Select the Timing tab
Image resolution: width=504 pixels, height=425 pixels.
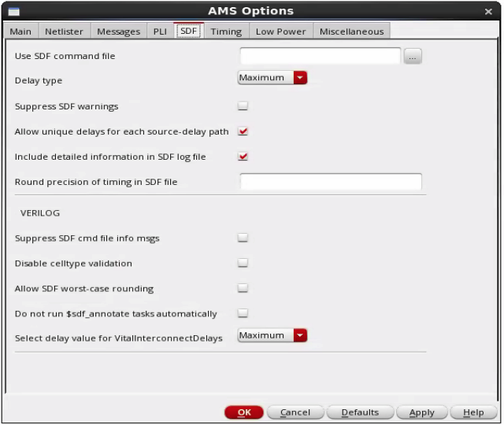(226, 31)
